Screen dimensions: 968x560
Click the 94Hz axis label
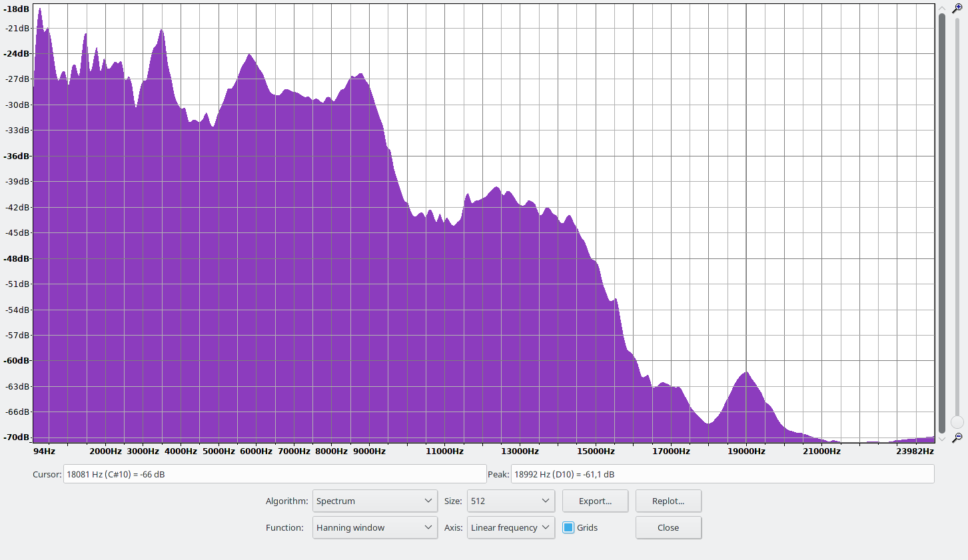coord(44,451)
